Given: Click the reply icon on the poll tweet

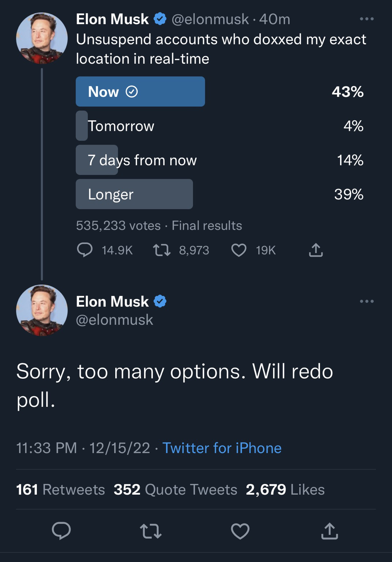Looking at the screenshot, I should tap(85, 250).
